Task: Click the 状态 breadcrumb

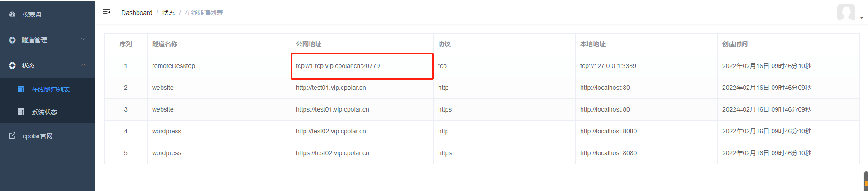Action: [x=168, y=13]
